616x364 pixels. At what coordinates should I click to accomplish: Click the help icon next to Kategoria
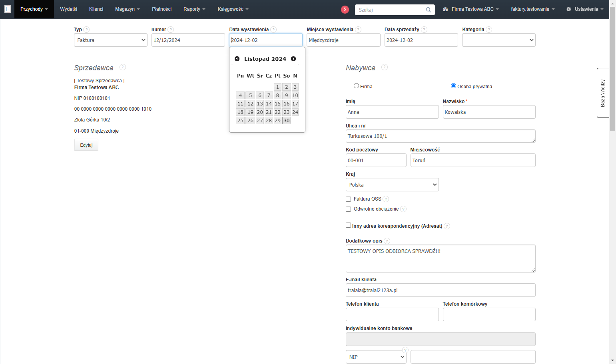[489, 30]
